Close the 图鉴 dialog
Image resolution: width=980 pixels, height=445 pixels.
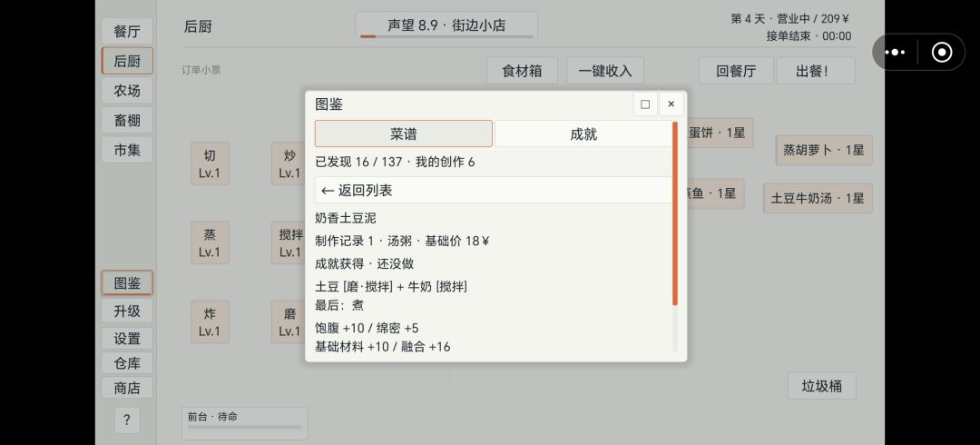tap(671, 104)
